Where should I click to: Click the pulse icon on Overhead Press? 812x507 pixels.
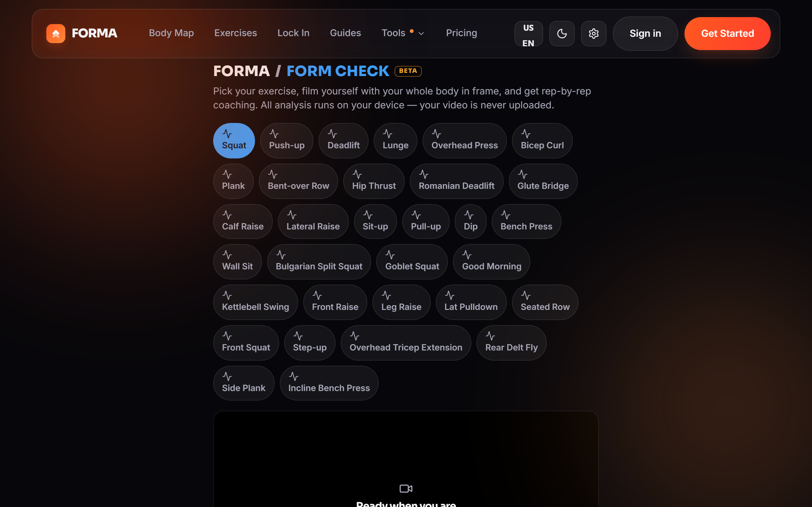pyautogui.click(x=436, y=134)
